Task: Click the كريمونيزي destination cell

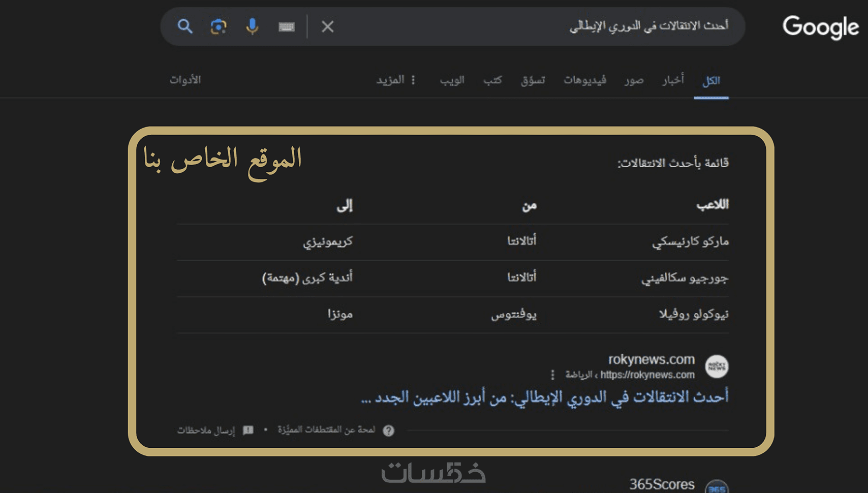Action: [x=328, y=241]
